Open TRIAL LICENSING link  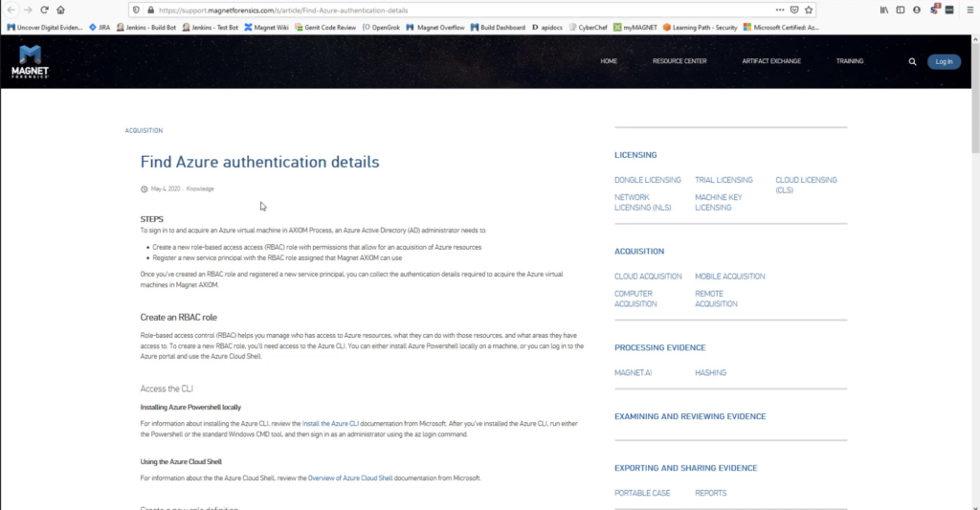click(724, 180)
